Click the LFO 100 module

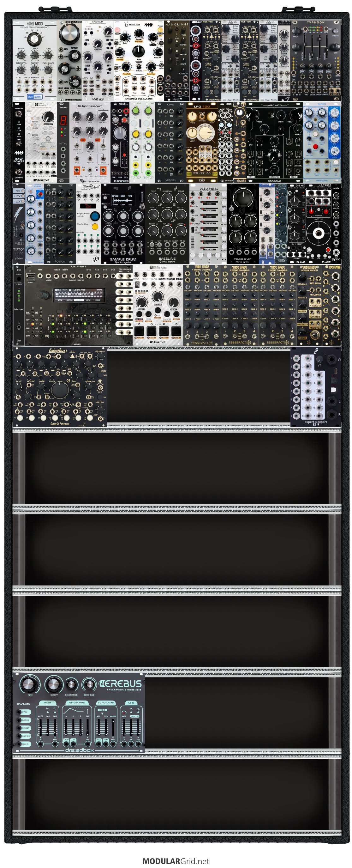(x=202, y=142)
